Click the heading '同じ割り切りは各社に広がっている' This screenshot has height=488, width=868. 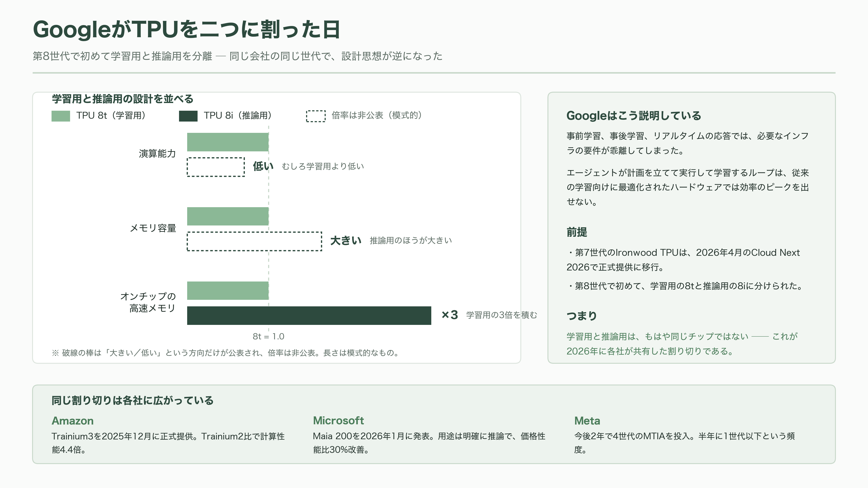pos(132,400)
